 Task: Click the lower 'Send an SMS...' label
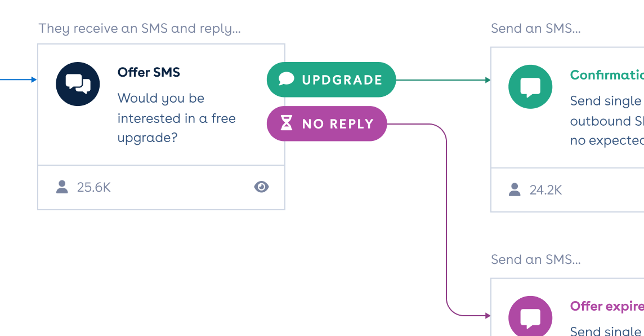coord(535,259)
